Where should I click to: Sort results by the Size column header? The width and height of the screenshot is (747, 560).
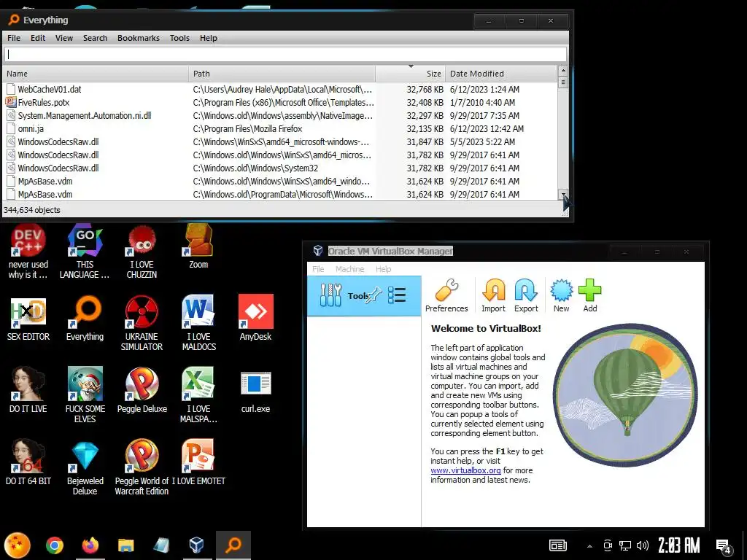[410, 74]
